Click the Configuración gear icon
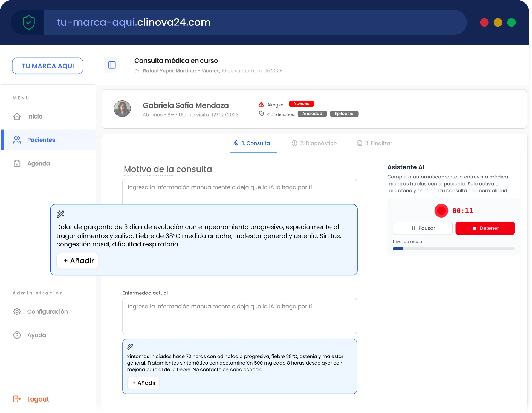The height and width of the screenshot is (413, 532). click(17, 312)
